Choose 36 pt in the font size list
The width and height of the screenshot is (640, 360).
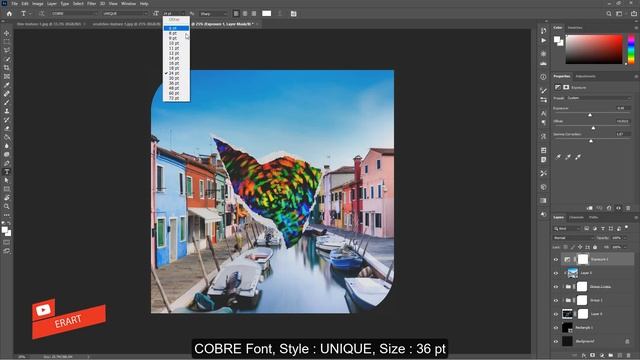pos(174,83)
